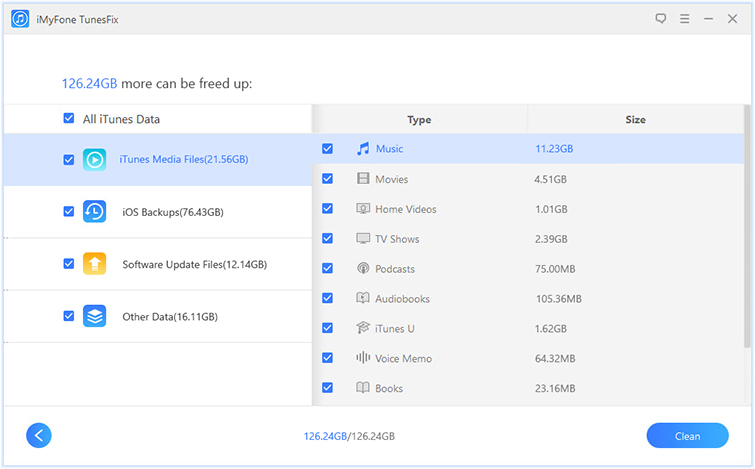Click the 64.32MB size value
755x469 pixels.
[x=555, y=358]
